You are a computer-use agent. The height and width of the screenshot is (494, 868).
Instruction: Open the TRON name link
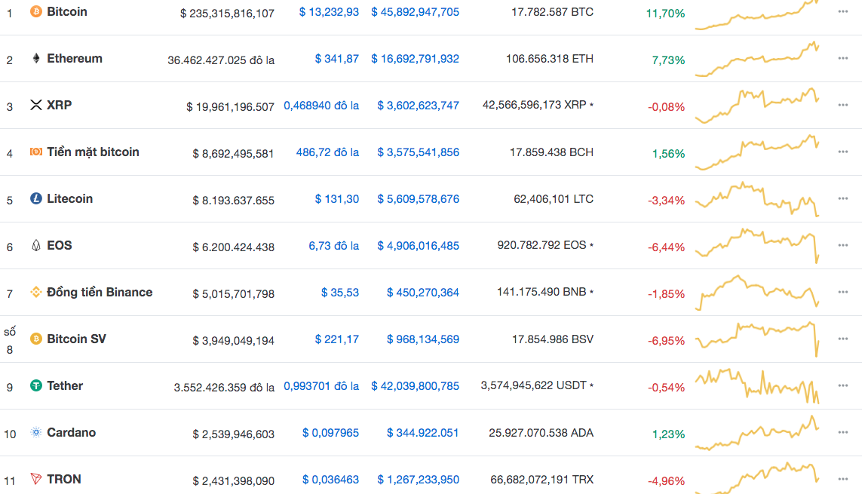(x=63, y=479)
